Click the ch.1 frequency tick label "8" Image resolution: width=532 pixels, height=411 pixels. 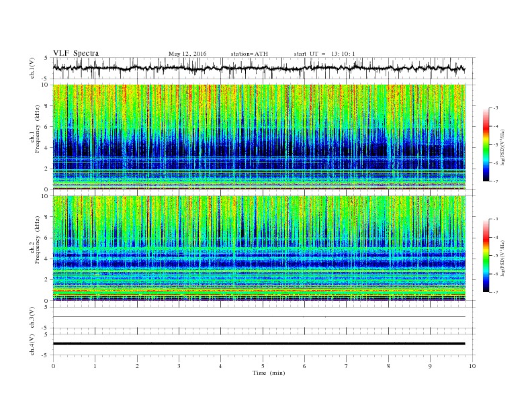(x=47, y=106)
